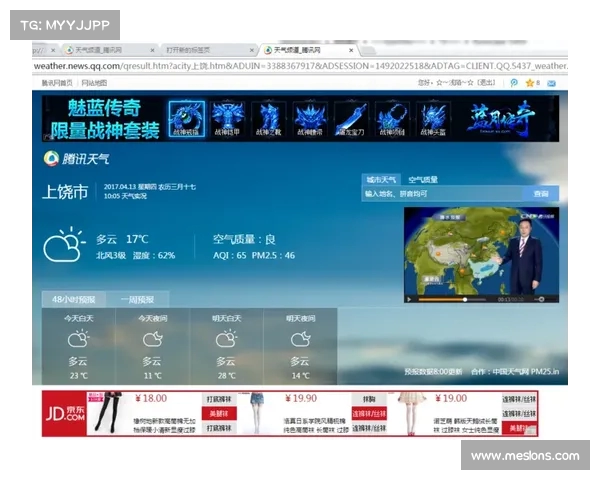This screenshot has width=600, height=480.
Task: Open the 战神之靴 boots icon
Action: [269, 119]
